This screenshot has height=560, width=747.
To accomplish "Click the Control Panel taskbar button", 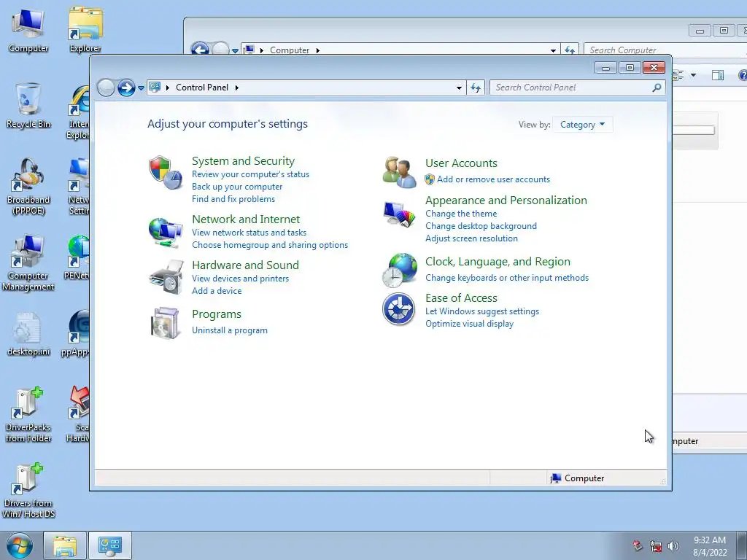I will click(110, 545).
